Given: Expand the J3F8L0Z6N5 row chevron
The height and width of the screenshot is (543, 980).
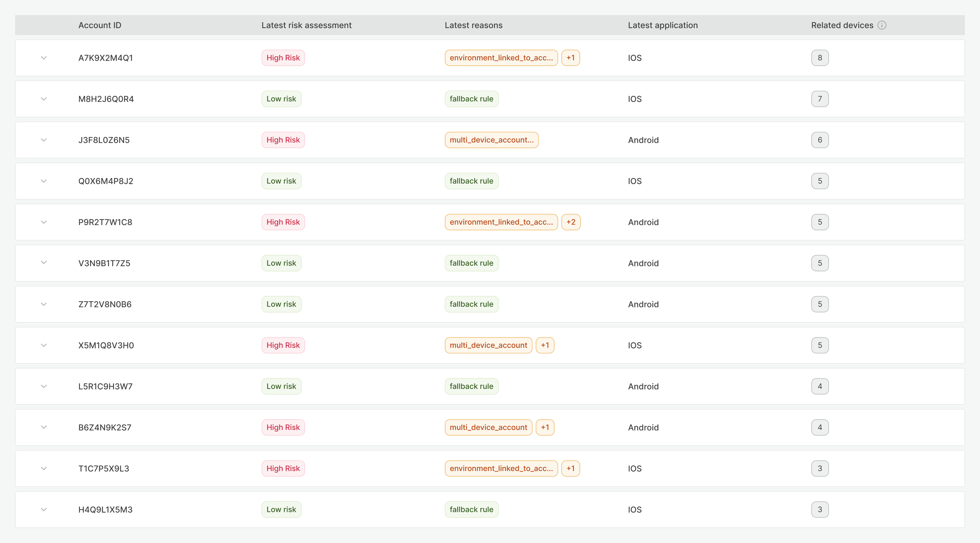Looking at the screenshot, I should point(44,140).
